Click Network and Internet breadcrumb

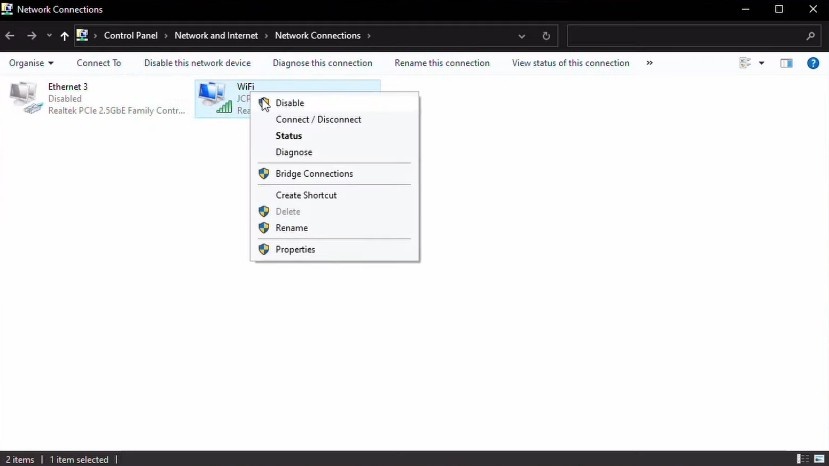[x=216, y=36]
